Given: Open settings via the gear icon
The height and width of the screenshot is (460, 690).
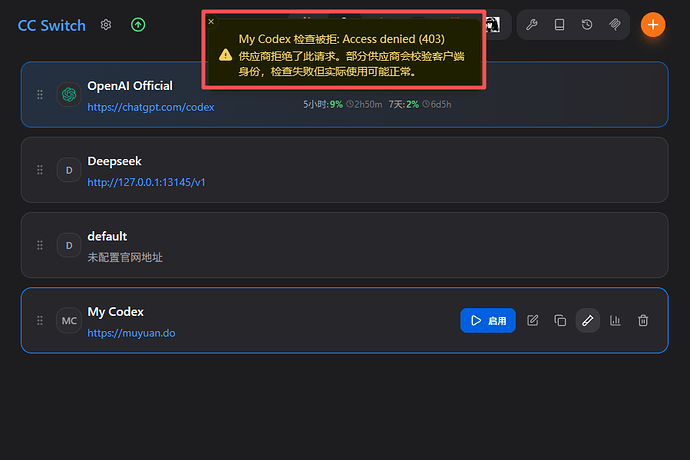Looking at the screenshot, I should (106, 25).
